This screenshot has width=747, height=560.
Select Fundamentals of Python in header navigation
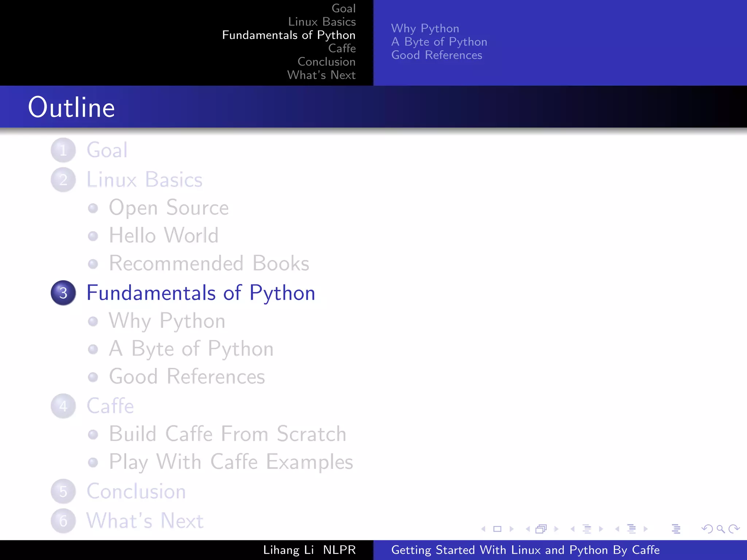[289, 35]
